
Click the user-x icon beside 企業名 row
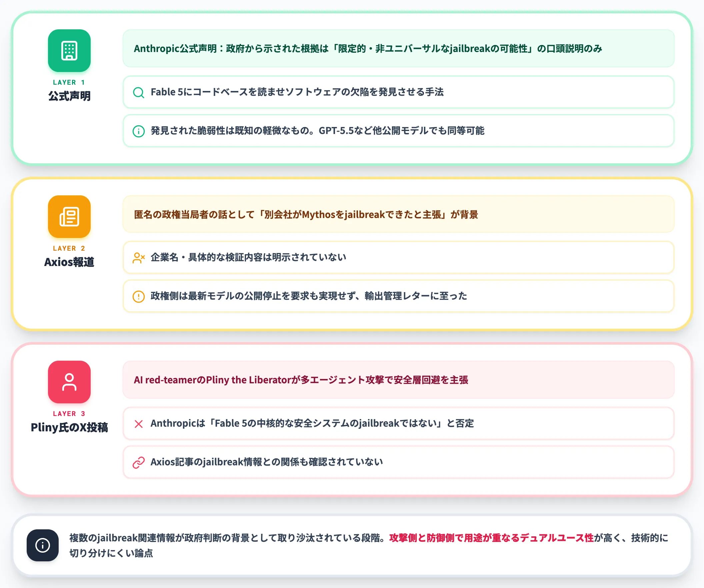pyautogui.click(x=138, y=258)
